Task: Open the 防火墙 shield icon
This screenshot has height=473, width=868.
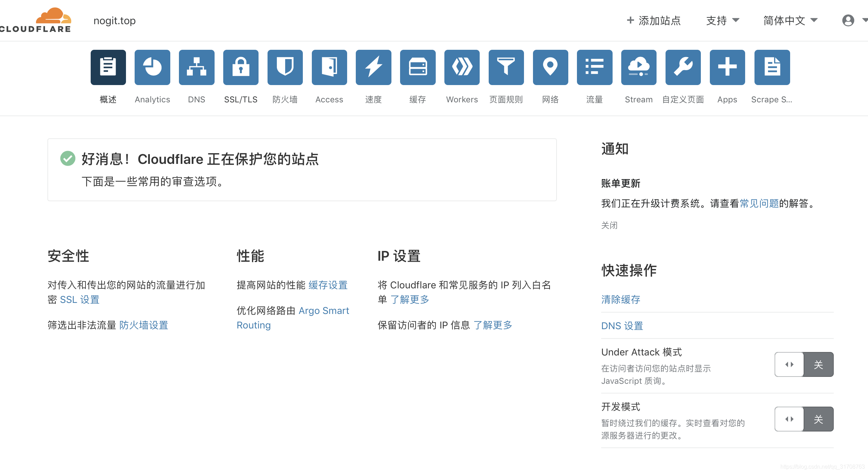Action: (285, 67)
